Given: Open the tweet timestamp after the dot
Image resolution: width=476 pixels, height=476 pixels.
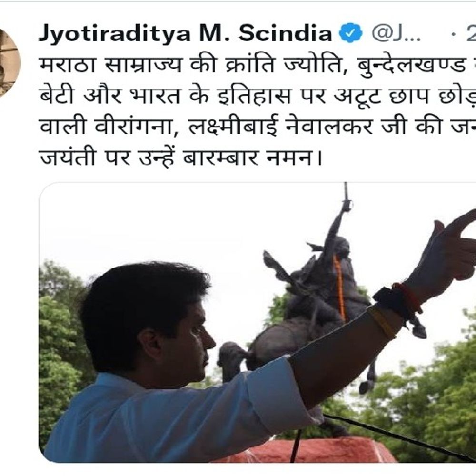Looking at the screenshot, I should coord(471,34).
